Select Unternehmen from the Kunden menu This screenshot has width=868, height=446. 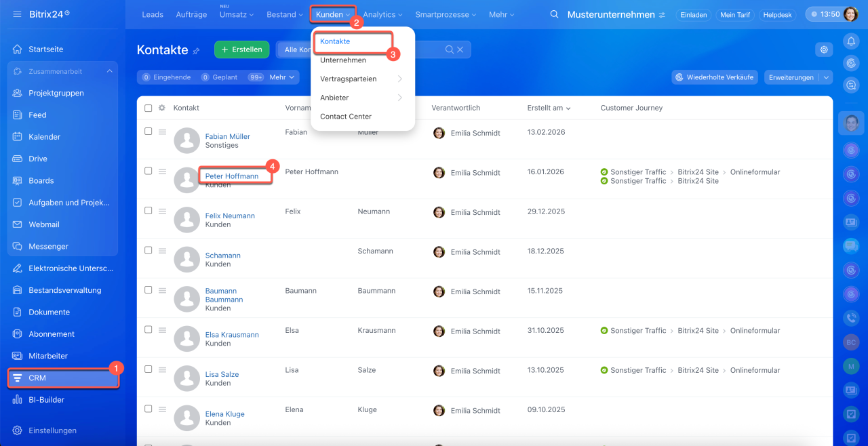(x=343, y=60)
